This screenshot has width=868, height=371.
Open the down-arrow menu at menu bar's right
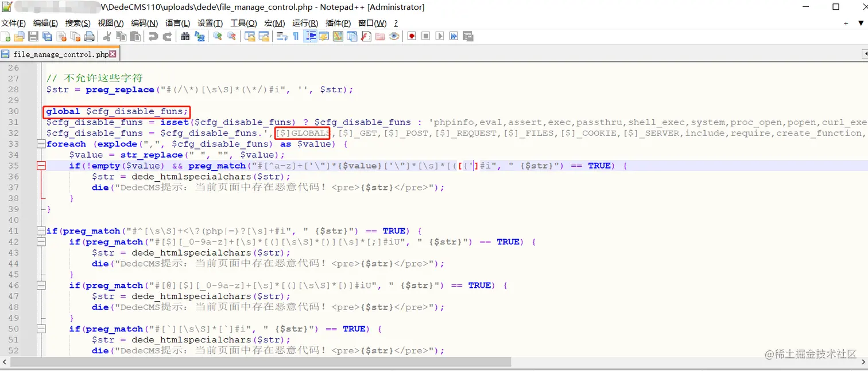[x=861, y=24]
